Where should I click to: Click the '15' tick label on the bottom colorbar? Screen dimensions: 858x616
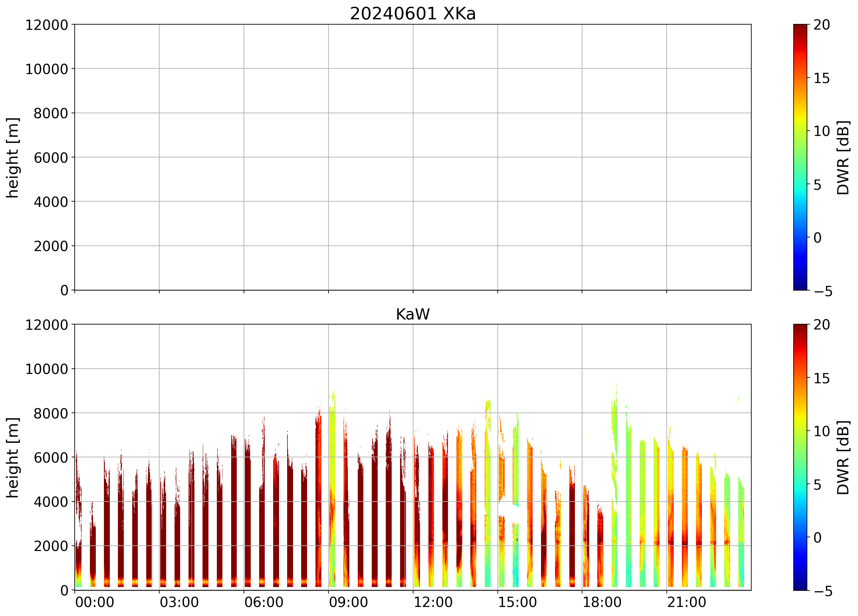tap(821, 378)
